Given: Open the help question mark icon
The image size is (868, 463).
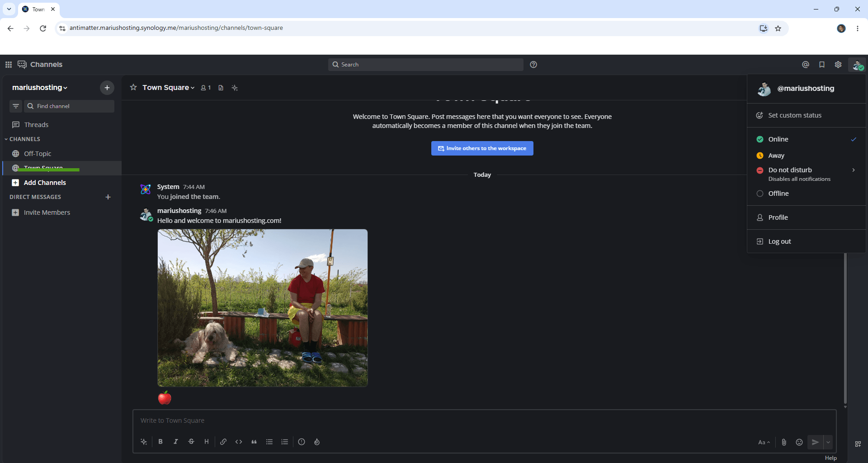Looking at the screenshot, I should coord(533,65).
